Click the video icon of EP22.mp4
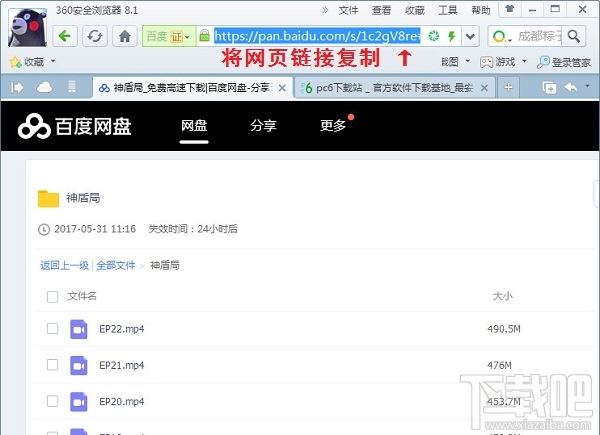The height and width of the screenshot is (435, 600). point(79,329)
